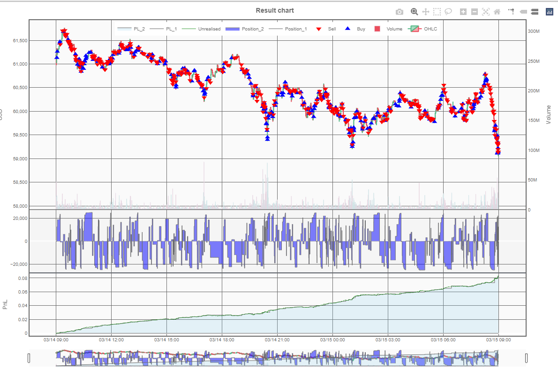Toggle Position_2 trace in legend
Image resolution: width=558 pixels, height=392 pixels.
click(245, 29)
